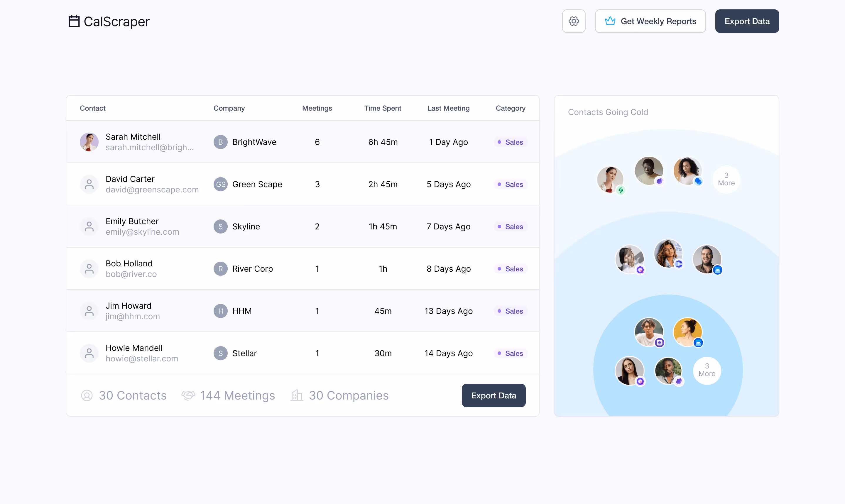Click the blue mail badge on yellow-background avatar
The width and height of the screenshot is (845, 504).
coord(698,343)
